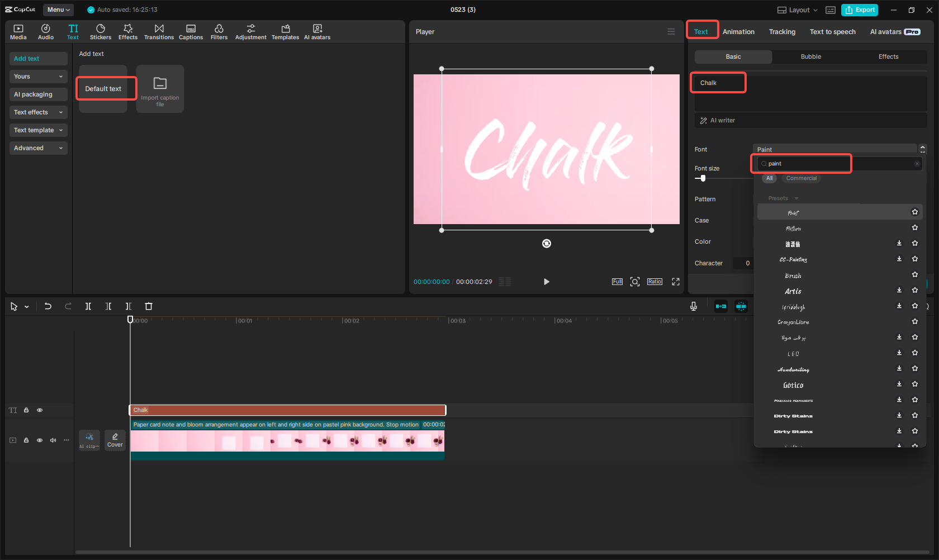939x560 pixels.
Task: Click the Export button
Action: pyautogui.click(x=859, y=10)
